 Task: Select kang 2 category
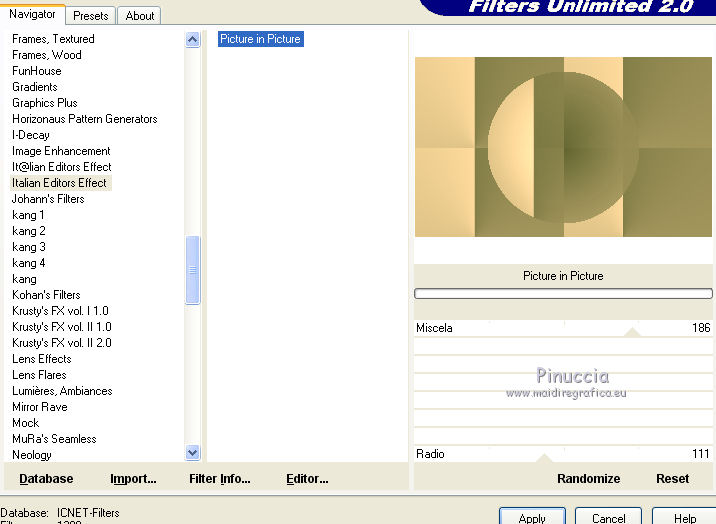tap(28, 231)
